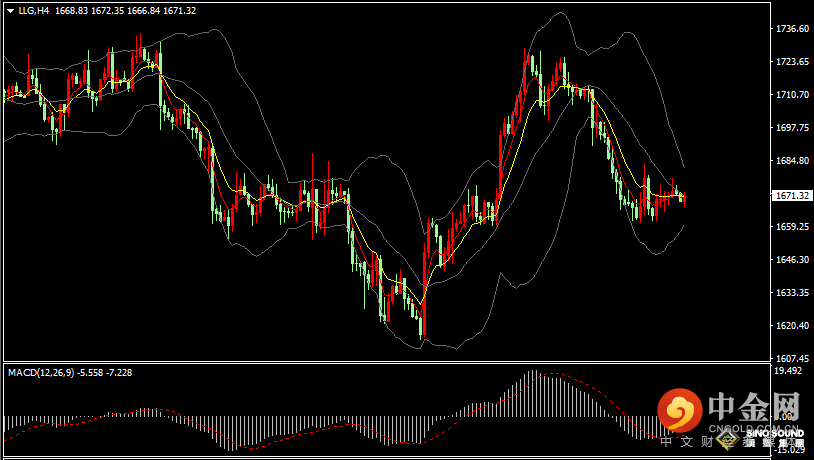The width and height of the screenshot is (814, 460).
Task: Click the 1697.75 price axis label
Action: (792, 128)
